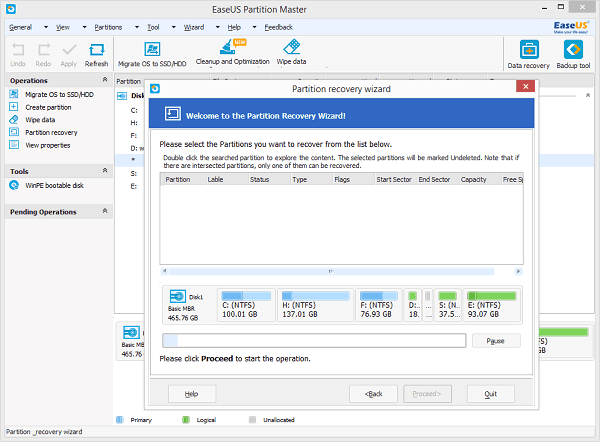Click the Pause button
600x442 pixels.
coord(496,341)
